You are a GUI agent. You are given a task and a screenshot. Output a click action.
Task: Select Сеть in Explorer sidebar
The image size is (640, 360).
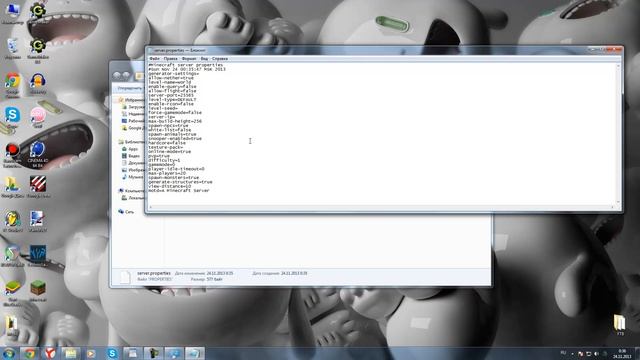pos(126,212)
